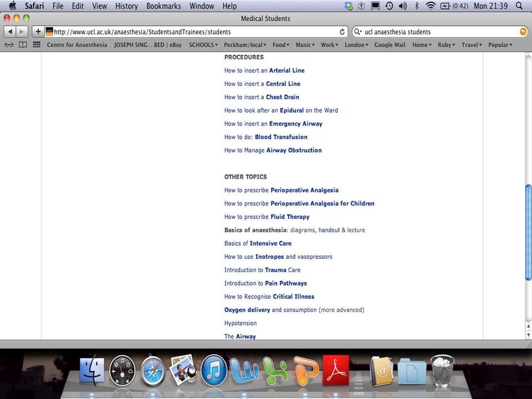Click the blue vertical scrollbar thumb
The height and width of the screenshot is (399, 532).
(x=528, y=232)
